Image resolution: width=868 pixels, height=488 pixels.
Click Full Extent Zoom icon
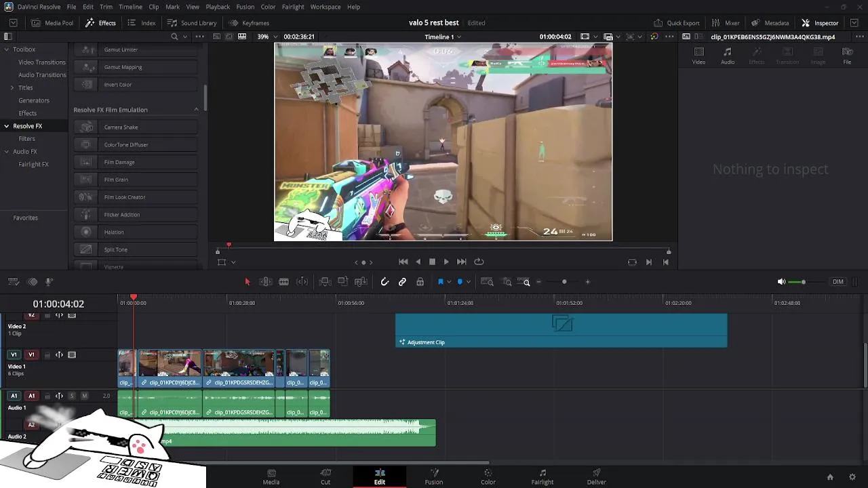tap(487, 282)
